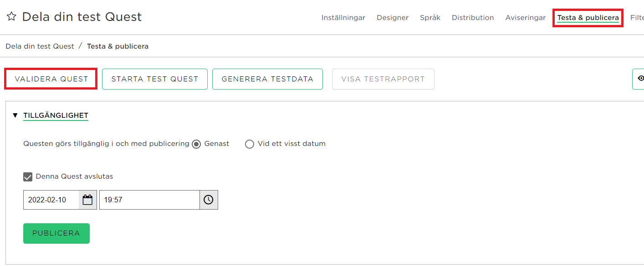Go to the Distribution tab
Viewport: 644px width, 266px height.
473,18
